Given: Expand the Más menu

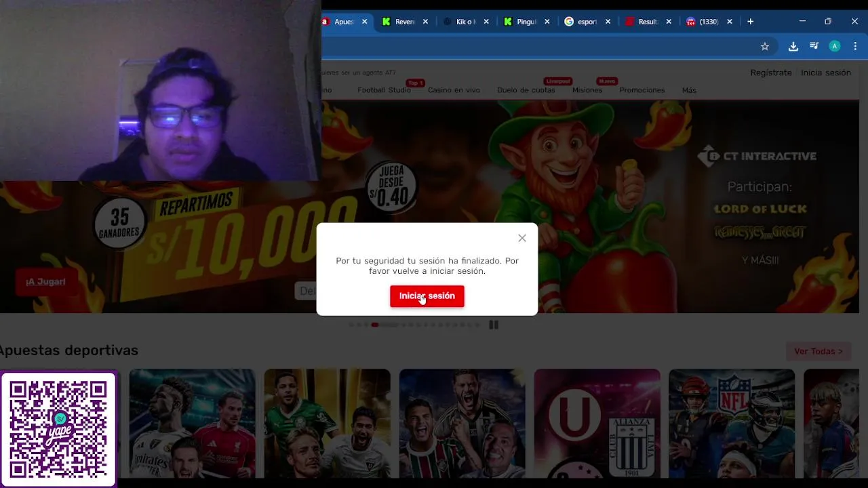Looking at the screenshot, I should pyautogui.click(x=689, y=90).
